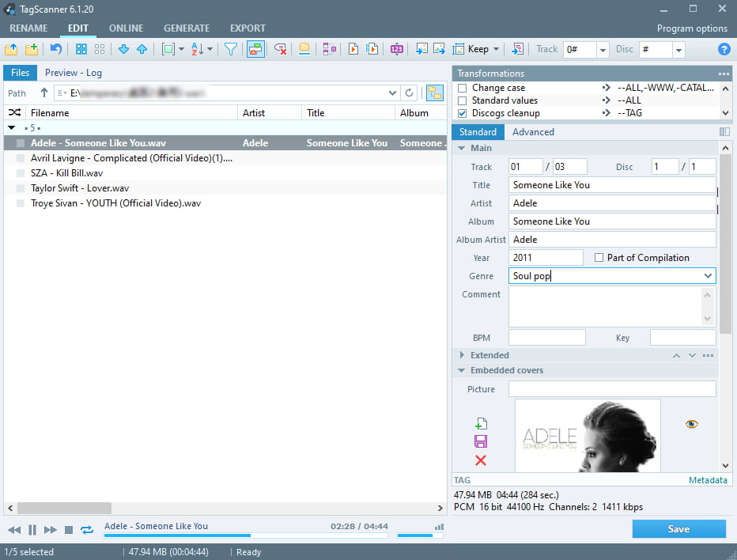Tick checkbox for Adele - Someone Like You.wav

[x=21, y=143]
